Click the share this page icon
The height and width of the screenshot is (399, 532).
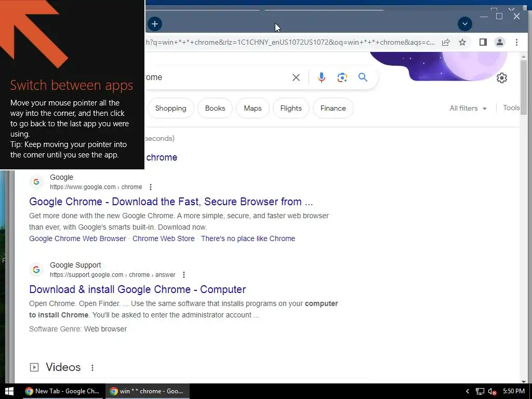(x=446, y=43)
